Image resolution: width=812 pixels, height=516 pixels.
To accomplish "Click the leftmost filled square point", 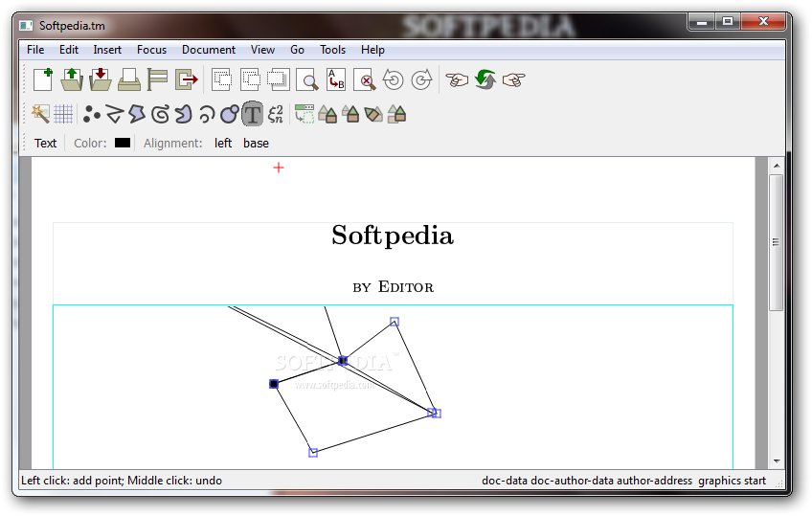I will [274, 384].
